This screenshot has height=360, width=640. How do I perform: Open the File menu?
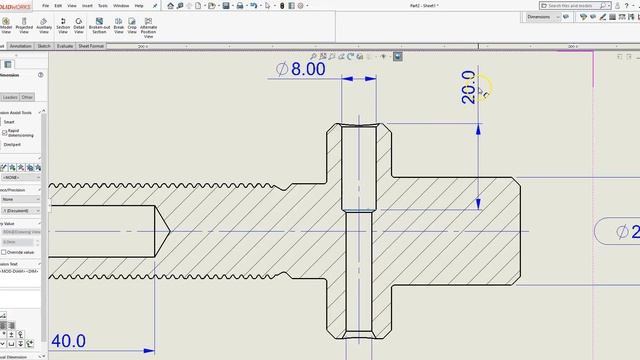pos(45,6)
